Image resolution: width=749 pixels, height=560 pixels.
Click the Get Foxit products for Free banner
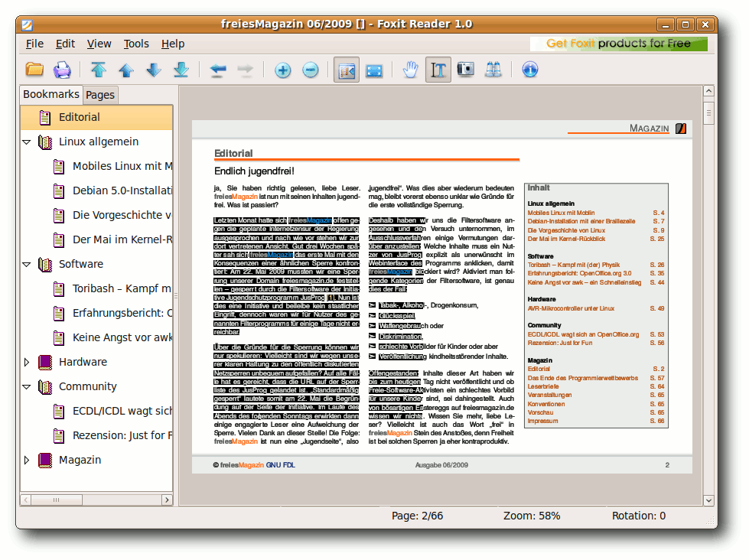619,44
